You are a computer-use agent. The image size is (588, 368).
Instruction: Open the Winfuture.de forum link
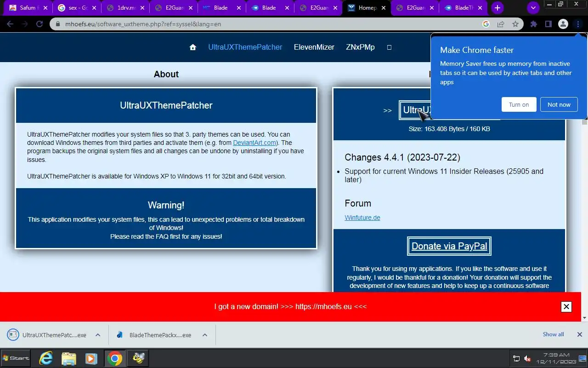pyautogui.click(x=362, y=218)
